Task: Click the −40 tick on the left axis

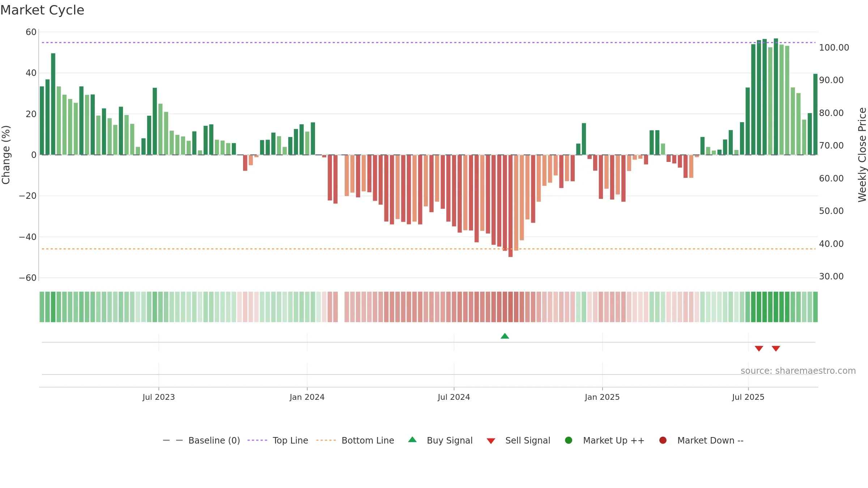Action: pyautogui.click(x=28, y=237)
